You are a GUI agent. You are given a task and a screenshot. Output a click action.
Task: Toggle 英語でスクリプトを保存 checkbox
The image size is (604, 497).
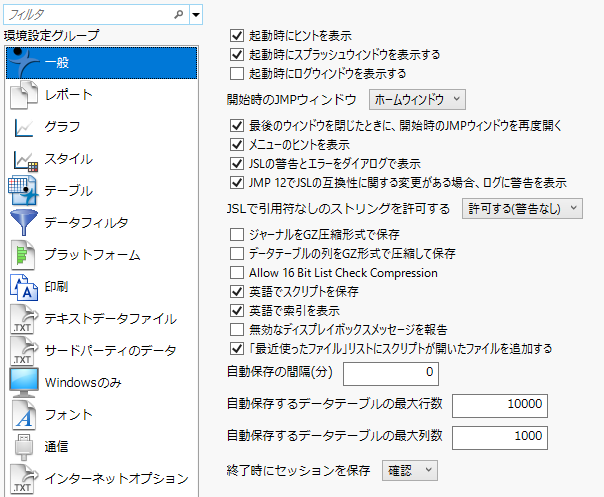(x=237, y=291)
